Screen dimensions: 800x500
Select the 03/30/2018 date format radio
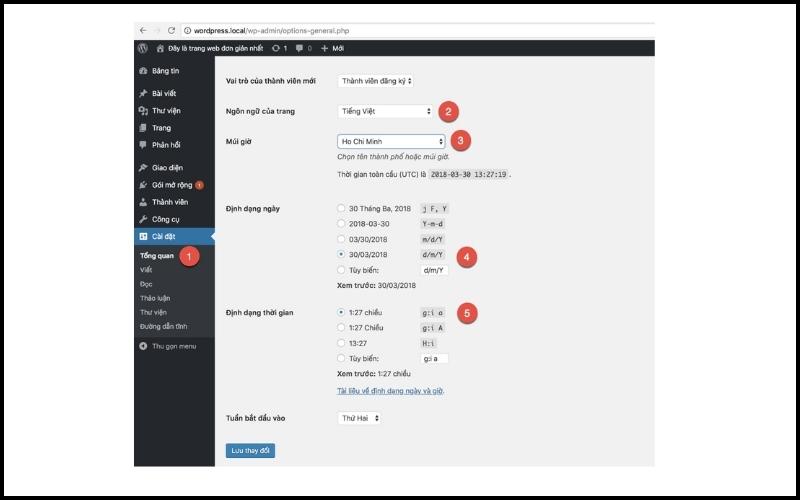pos(341,240)
